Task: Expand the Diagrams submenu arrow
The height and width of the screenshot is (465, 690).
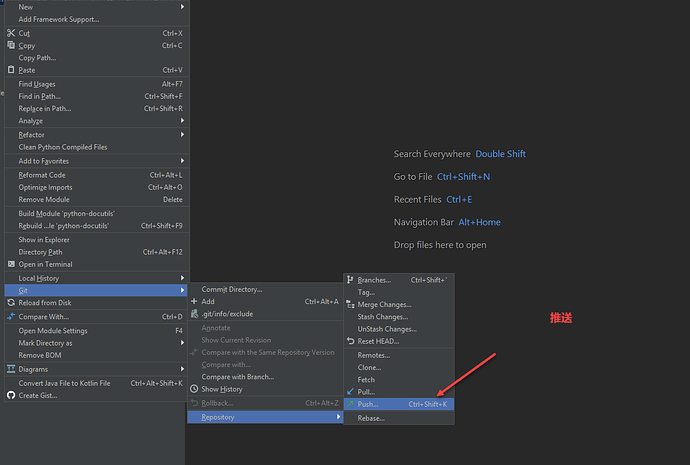Action: click(x=182, y=369)
